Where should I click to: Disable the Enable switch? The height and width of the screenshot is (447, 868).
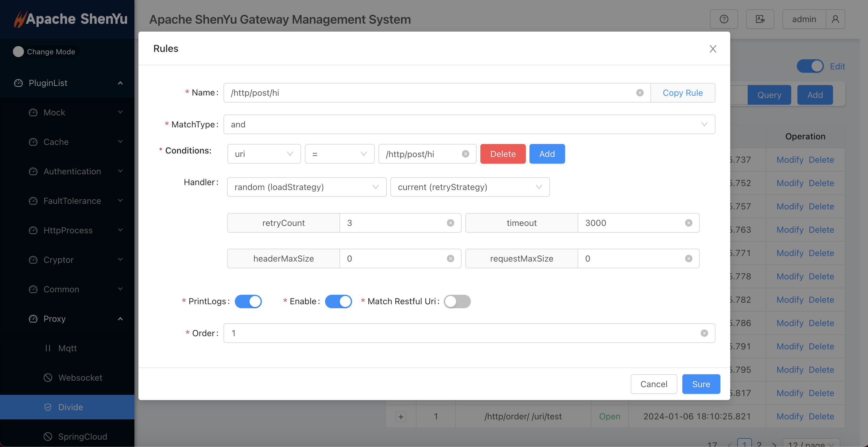tap(338, 301)
